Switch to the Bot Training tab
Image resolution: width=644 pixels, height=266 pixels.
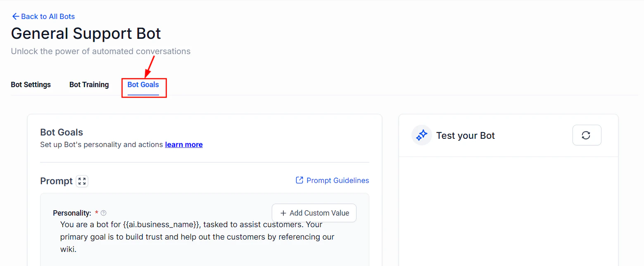(89, 85)
